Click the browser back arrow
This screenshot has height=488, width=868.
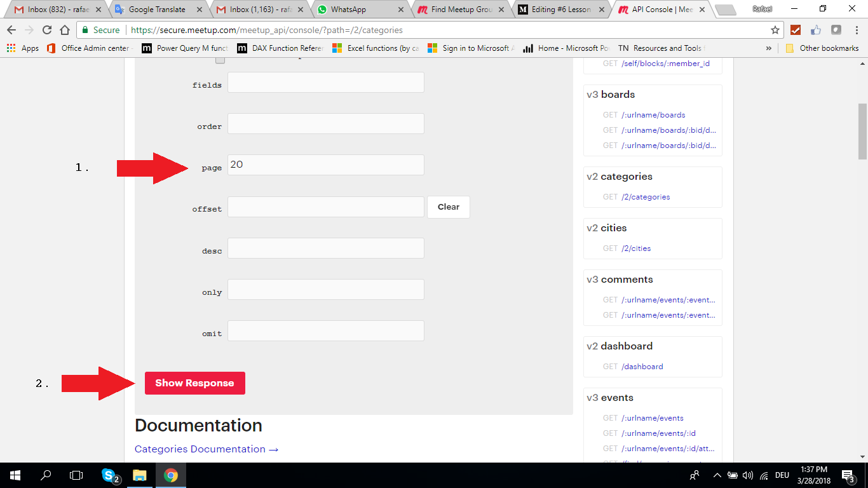[11, 29]
